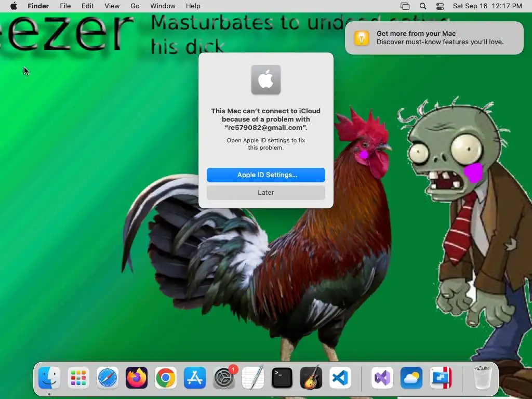Open Control Center in the menu bar

coord(440,6)
